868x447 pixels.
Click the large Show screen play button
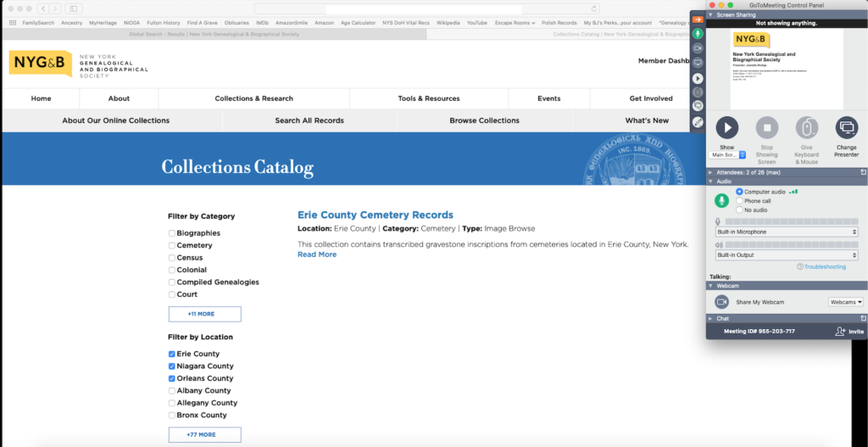tap(726, 128)
